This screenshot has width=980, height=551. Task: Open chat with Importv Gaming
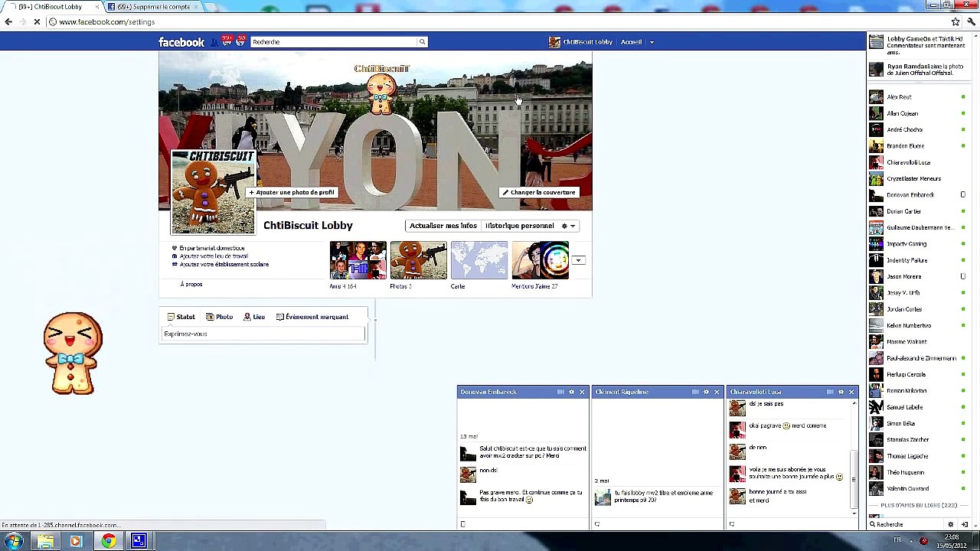[x=917, y=244]
